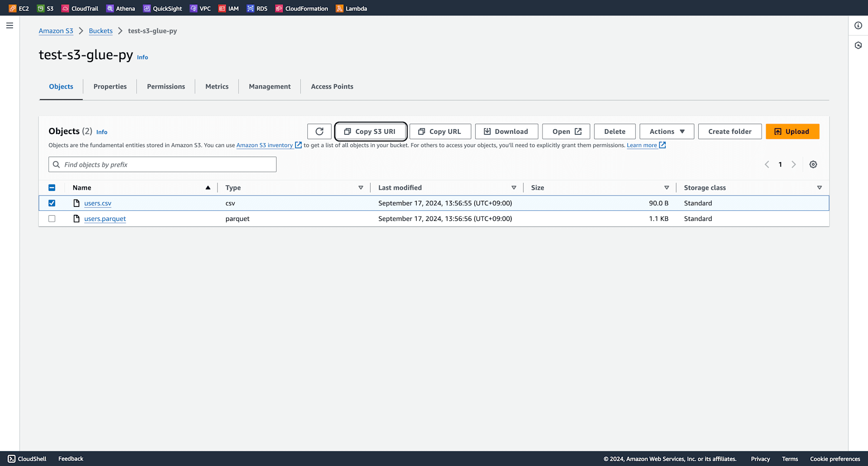
Task: Sort by Last modified column arrow
Action: pyautogui.click(x=514, y=187)
